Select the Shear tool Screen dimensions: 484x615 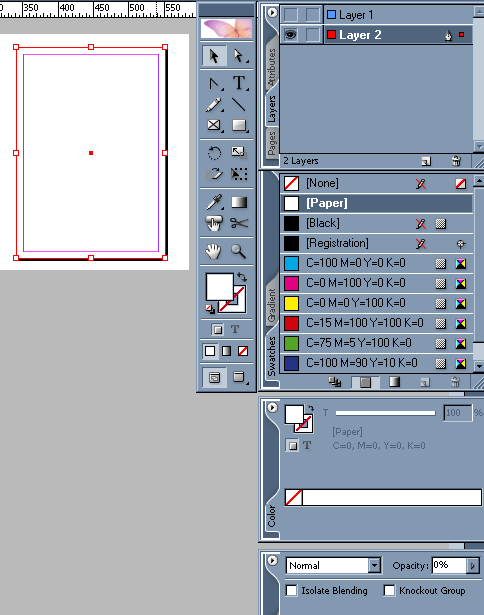pos(214,173)
